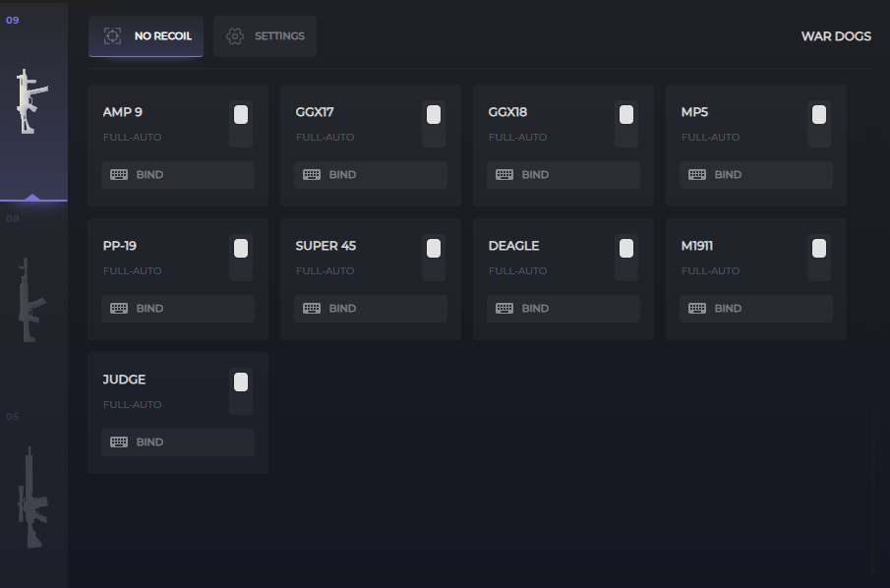Image resolution: width=890 pixels, height=588 pixels.
Task: Enable the MP5 toggle switch
Action: coord(819,124)
